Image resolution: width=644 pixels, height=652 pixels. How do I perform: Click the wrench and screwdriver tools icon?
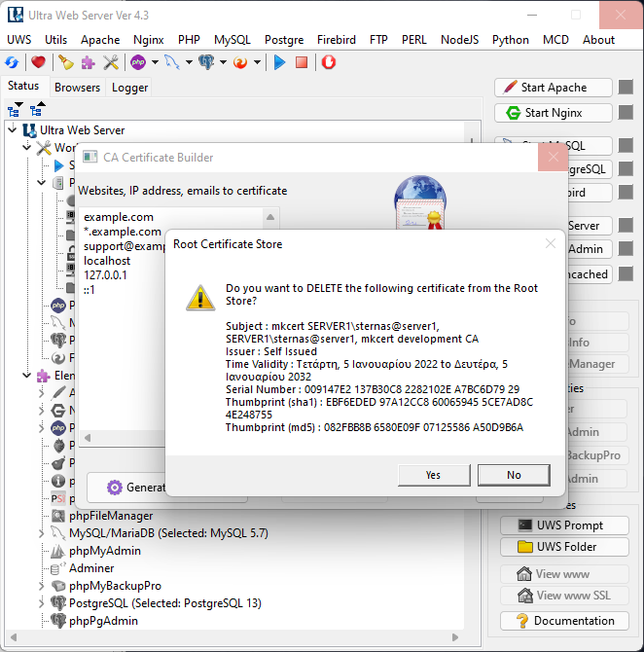[x=111, y=63]
